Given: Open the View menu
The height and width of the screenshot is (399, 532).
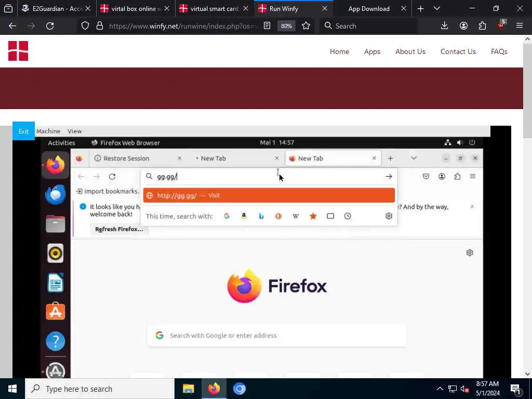Looking at the screenshot, I should click(x=74, y=131).
